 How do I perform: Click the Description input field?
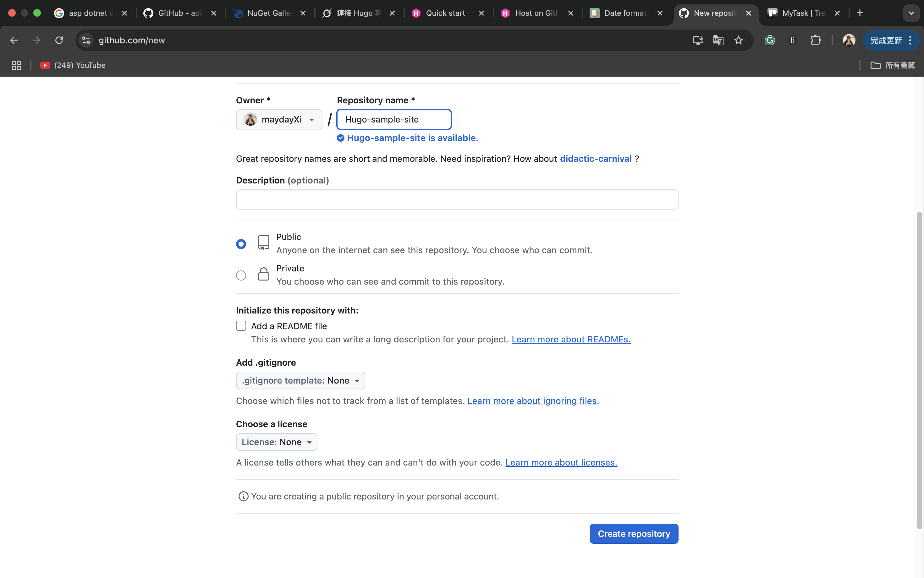[x=457, y=199]
